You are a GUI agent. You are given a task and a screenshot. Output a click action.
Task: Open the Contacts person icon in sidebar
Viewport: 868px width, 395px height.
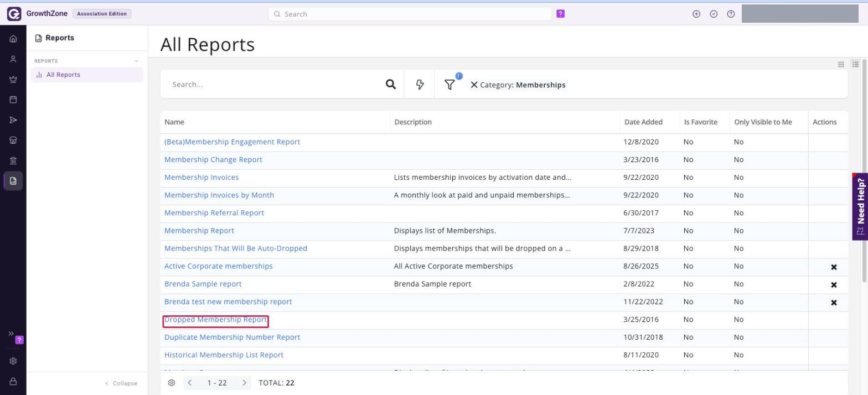[x=13, y=59]
